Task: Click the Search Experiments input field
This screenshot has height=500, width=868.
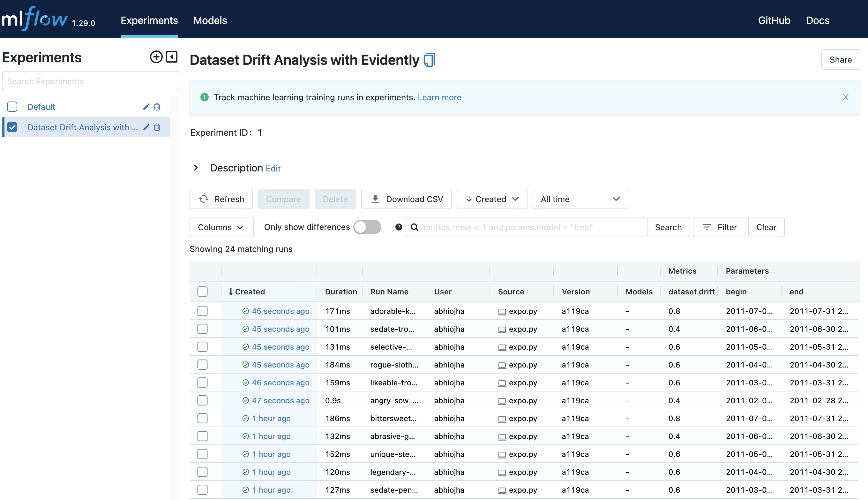Action: [x=91, y=81]
